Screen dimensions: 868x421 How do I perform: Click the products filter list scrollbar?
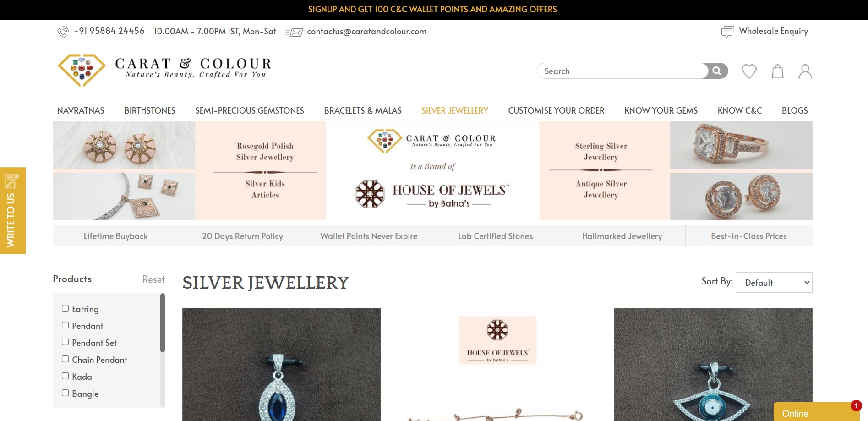pos(163,323)
